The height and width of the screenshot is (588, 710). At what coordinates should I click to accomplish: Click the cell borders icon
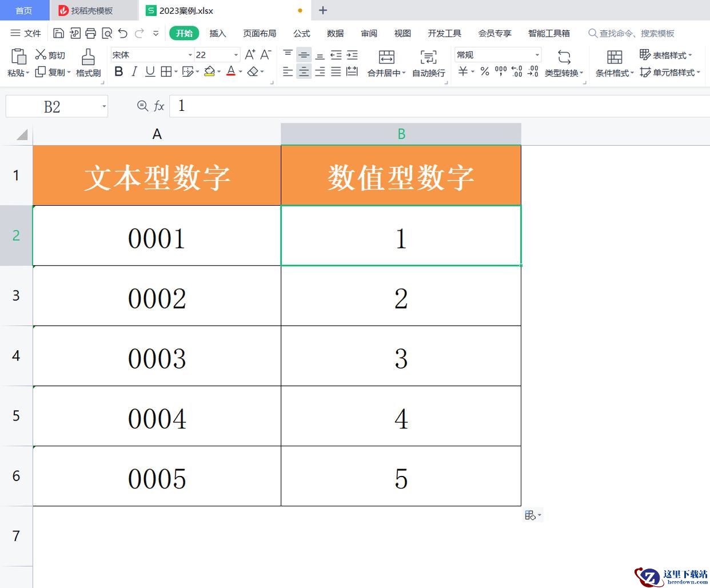pos(166,71)
